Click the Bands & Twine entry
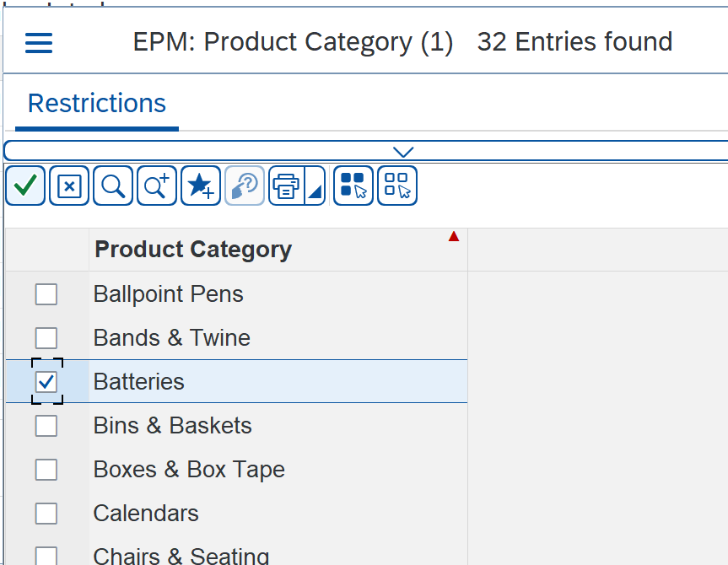 pos(172,338)
